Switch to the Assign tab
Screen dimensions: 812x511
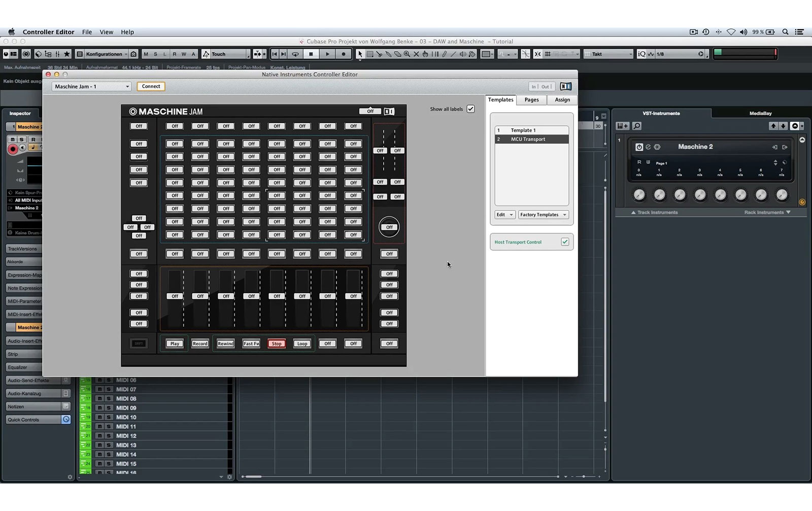click(562, 100)
